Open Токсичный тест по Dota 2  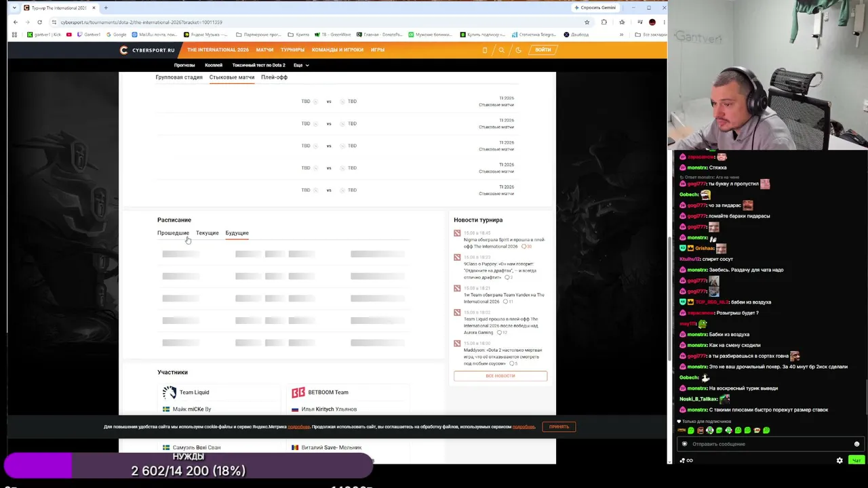(x=258, y=65)
